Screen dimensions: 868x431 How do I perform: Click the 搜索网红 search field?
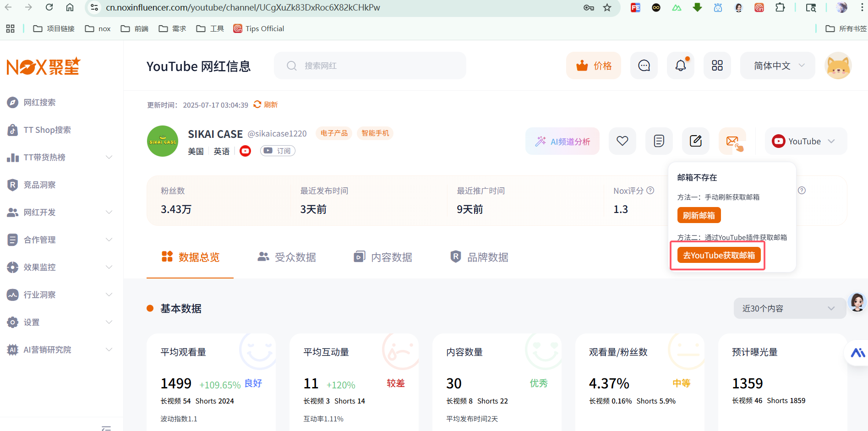pos(370,65)
